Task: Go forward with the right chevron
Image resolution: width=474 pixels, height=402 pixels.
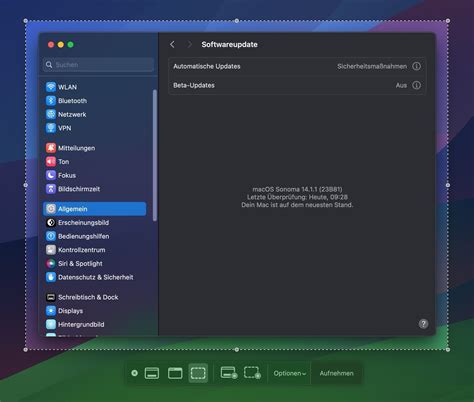Action: click(x=189, y=44)
